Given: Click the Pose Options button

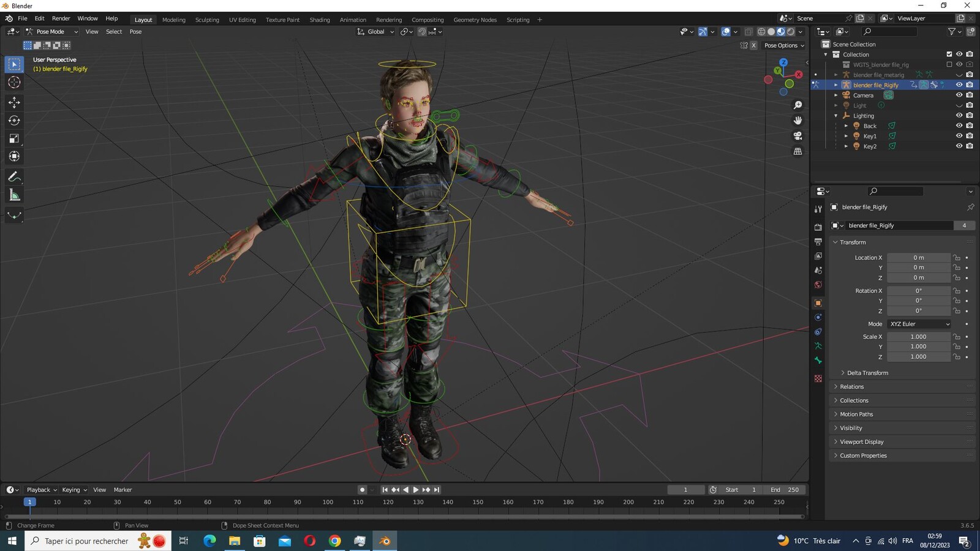Looking at the screenshot, I should pyautogui.click(x=784, y=45).
